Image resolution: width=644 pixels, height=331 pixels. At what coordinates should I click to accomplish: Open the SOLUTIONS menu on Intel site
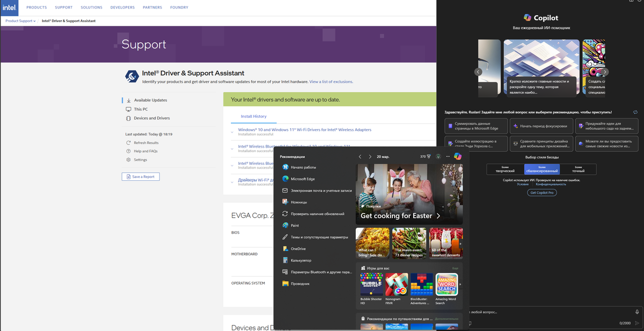pyautogui.click(x=92, y=8)
